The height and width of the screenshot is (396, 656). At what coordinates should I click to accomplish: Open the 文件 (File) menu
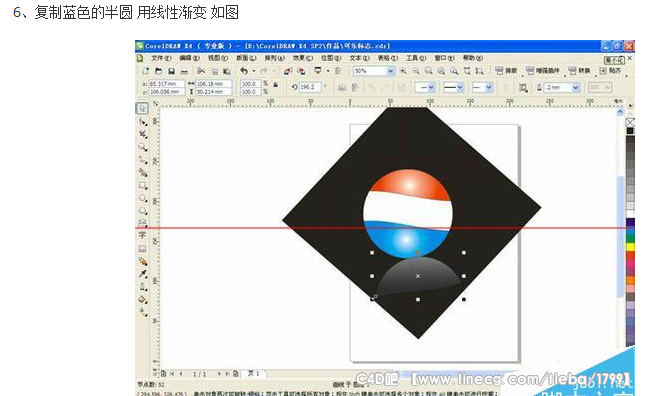[x=161, y=58]
